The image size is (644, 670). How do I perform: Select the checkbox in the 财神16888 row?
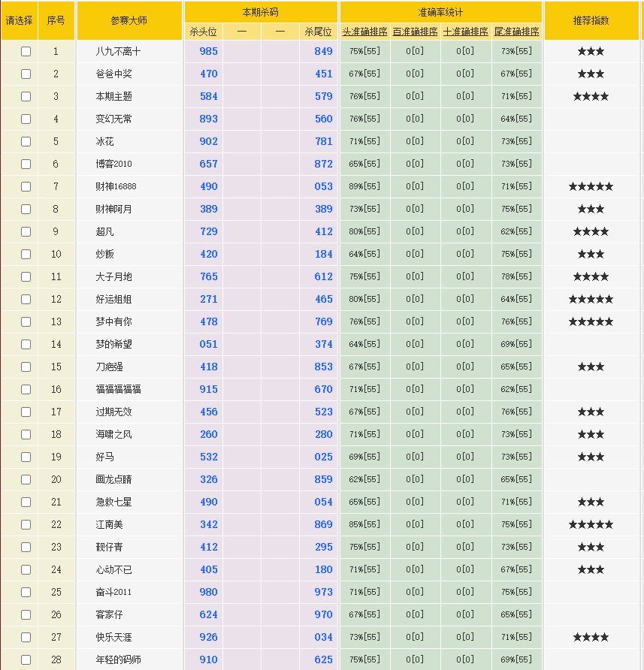point(26,186)
